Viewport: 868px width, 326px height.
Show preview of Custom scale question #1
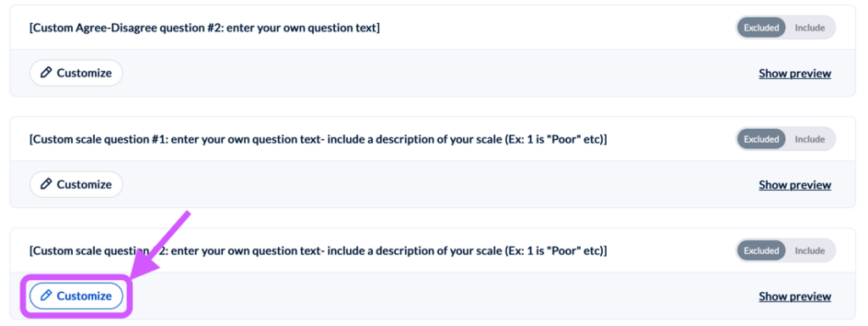[x=795, y=184]
